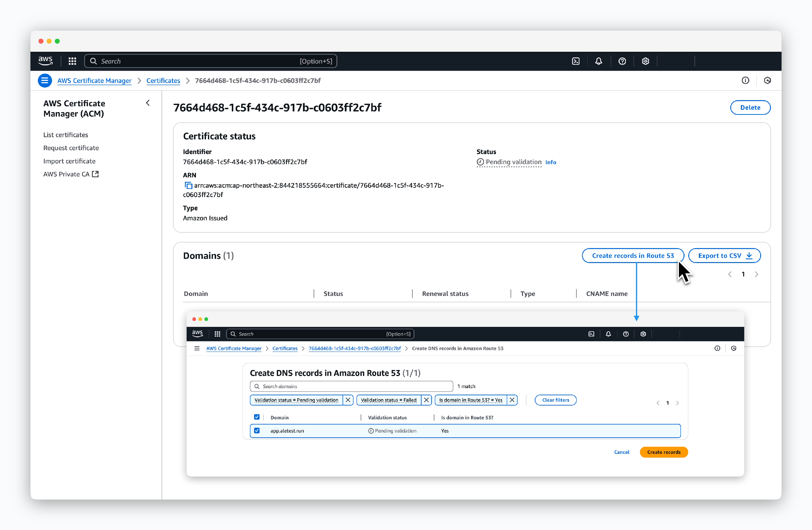Screen dimensions: 812x530
Task: Click the Domain column header in the Domains table
Action: click(x=196, y=294)
